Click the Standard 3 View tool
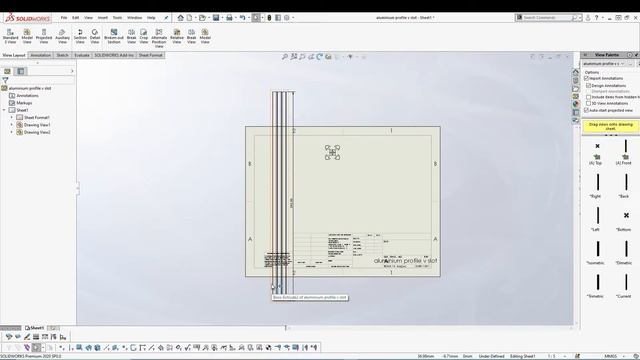 pyautogui.click(x=10, y=36)
